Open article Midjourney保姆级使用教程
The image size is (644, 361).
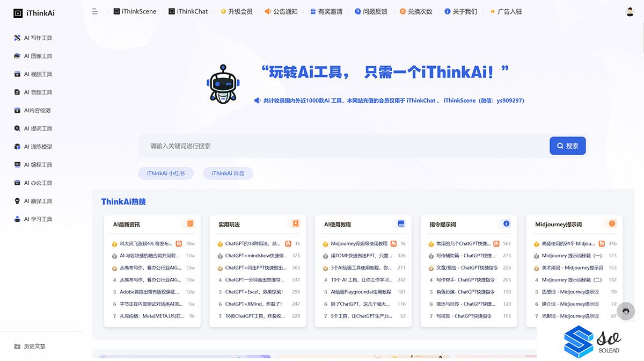(x=359, y=243)
